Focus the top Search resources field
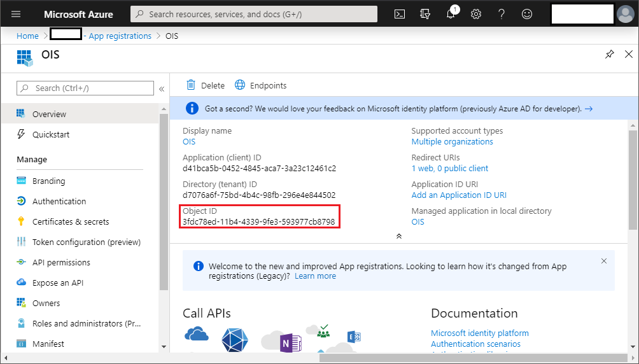The height and width of the screenshot is (364, 639). (254, 14)
